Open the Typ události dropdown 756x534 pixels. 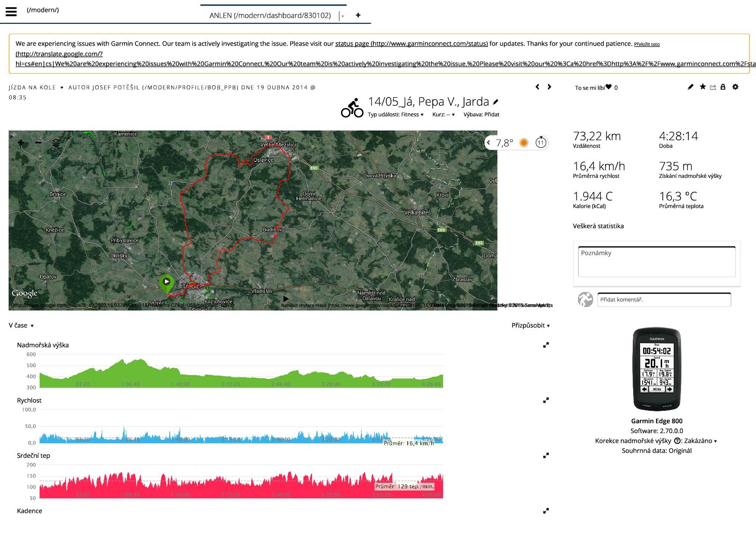point(395,115)
